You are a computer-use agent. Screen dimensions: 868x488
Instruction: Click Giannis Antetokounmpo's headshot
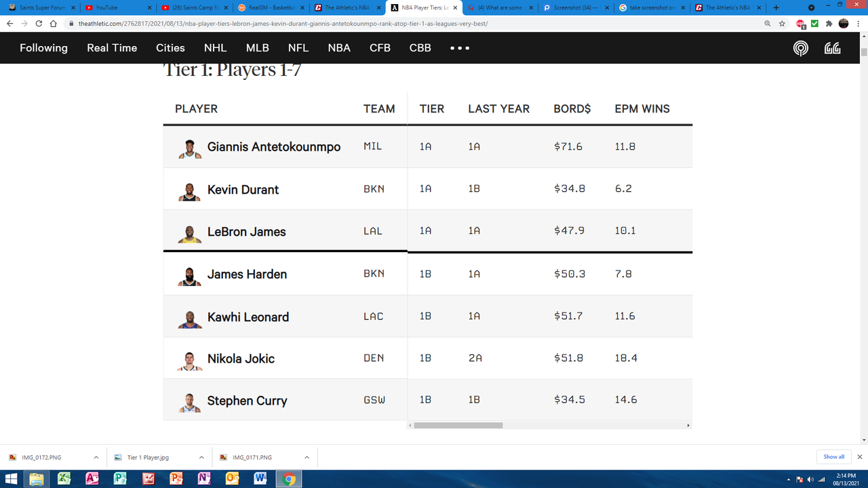pyautogui.click(x=190, y=148)
